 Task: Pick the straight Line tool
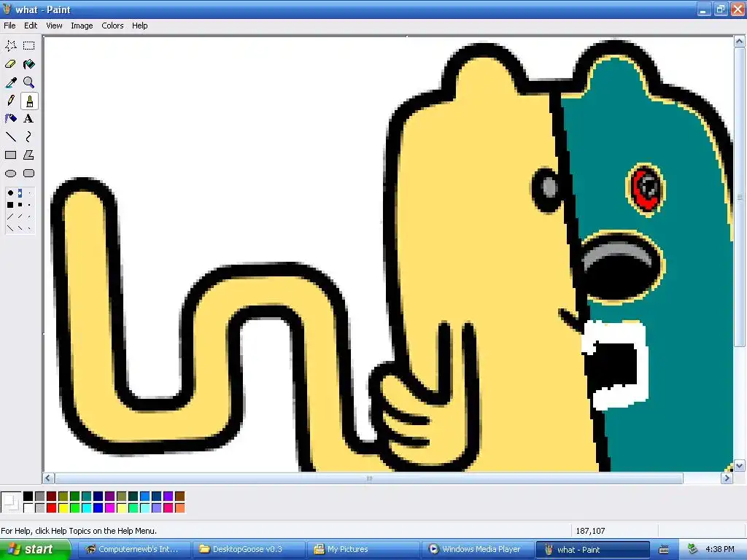point(10,137)
